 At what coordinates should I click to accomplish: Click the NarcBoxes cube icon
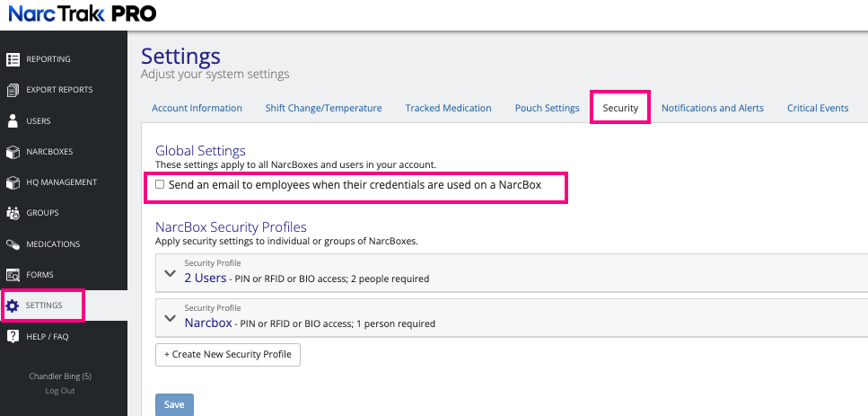point(13,152)
